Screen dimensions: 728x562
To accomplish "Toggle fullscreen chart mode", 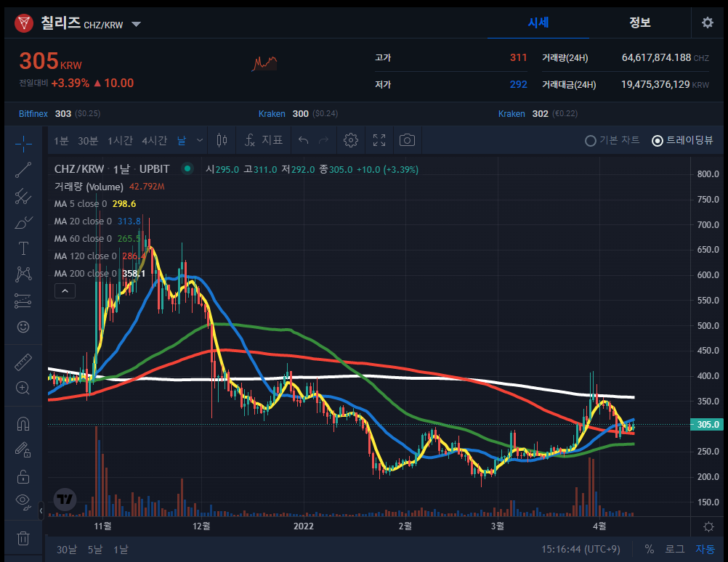I will [379, 140].
